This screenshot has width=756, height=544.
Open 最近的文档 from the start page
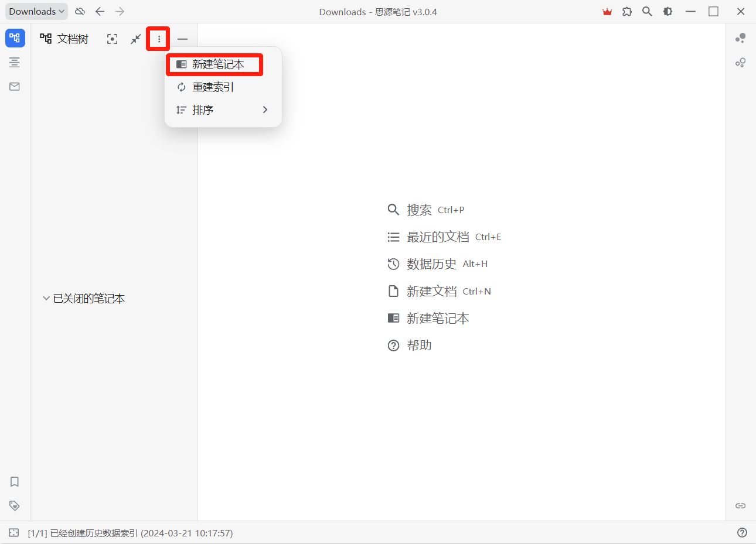coord(444,237)
